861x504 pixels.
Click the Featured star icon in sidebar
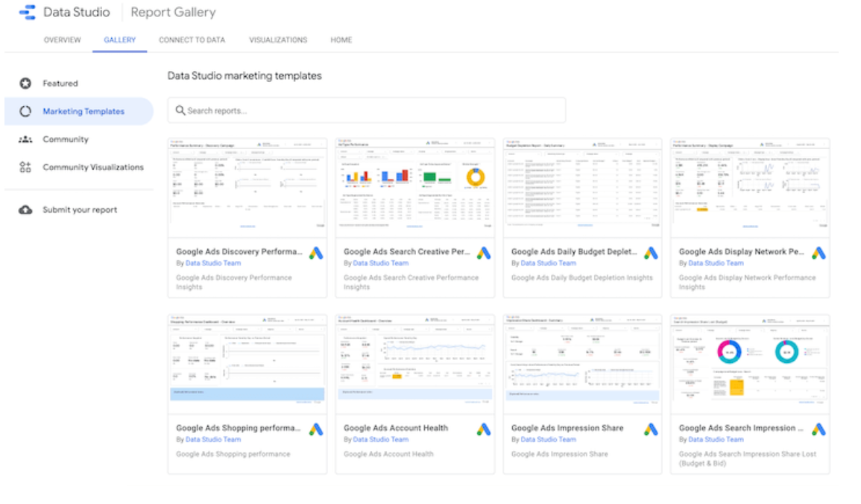click(25, 84)
